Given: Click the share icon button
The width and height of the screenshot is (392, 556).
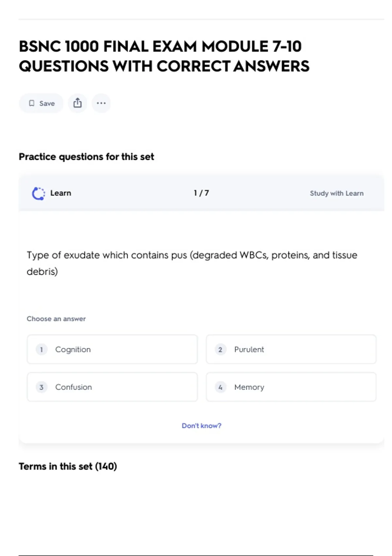Looking at the screenshot, I should (77, 103).
